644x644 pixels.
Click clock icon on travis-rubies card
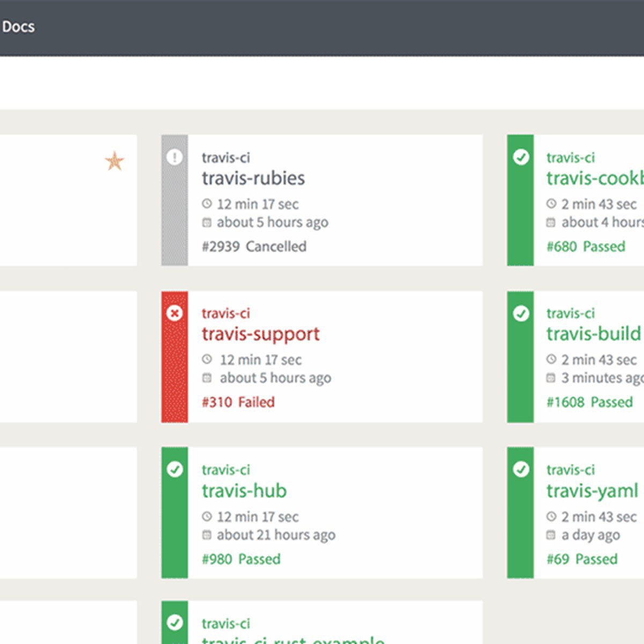(207, 203)
